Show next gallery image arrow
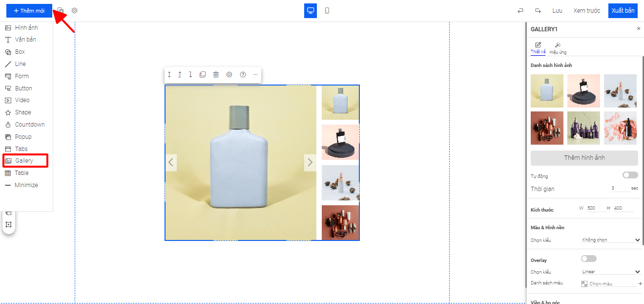The height and width of the screenshot is (304, 644). (310, 163)
